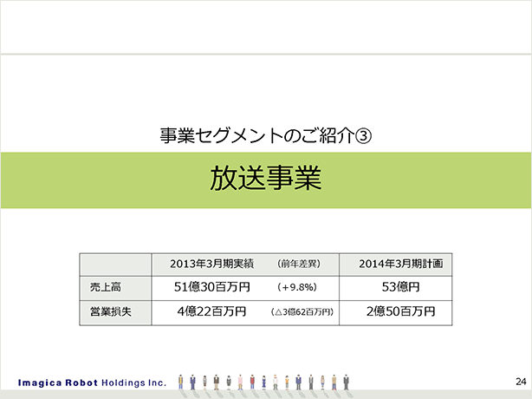This screenshot has height=399, width=532.
Task: Click the value 4億22百万円
Action: pyautogui.click(x=211, y=311)
